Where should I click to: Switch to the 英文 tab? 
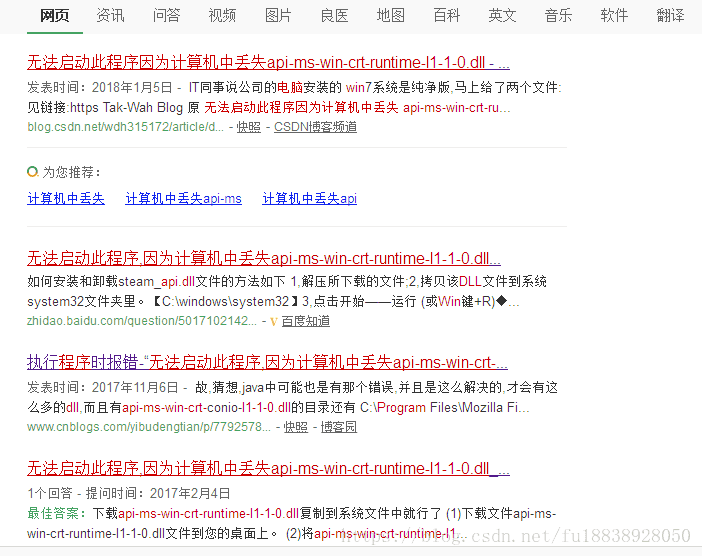pos(502,16)
